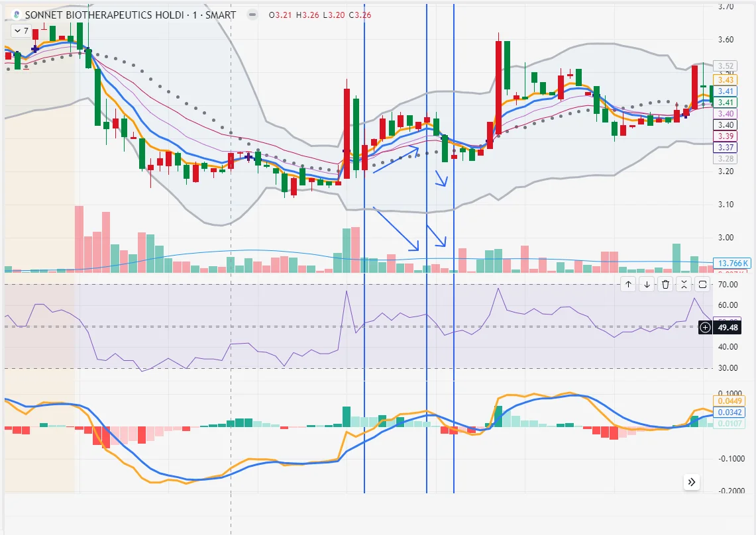Click the SMART exchange label
756x535 pixels.
tap(221, 15)
